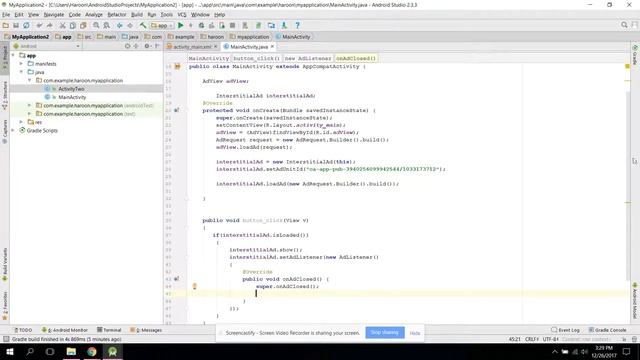
Task: Click MyApplication2 breadcrumb in navigation bar
Action: 27,37
